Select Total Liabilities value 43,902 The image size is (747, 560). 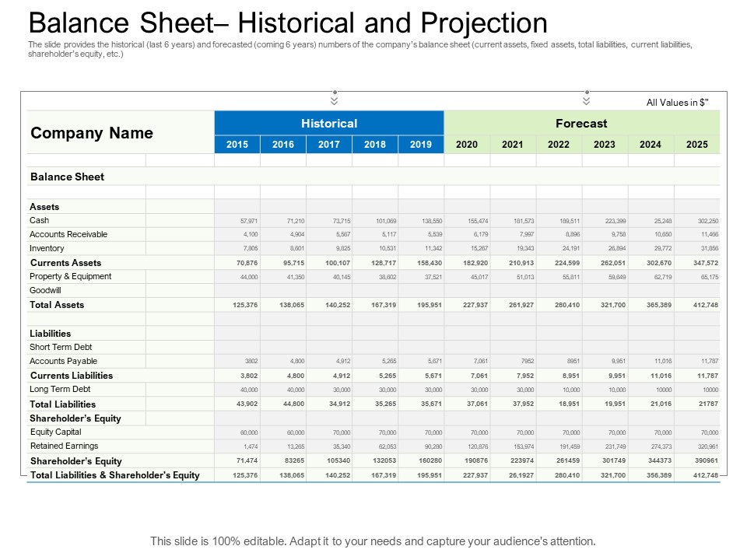click(247, 404)
